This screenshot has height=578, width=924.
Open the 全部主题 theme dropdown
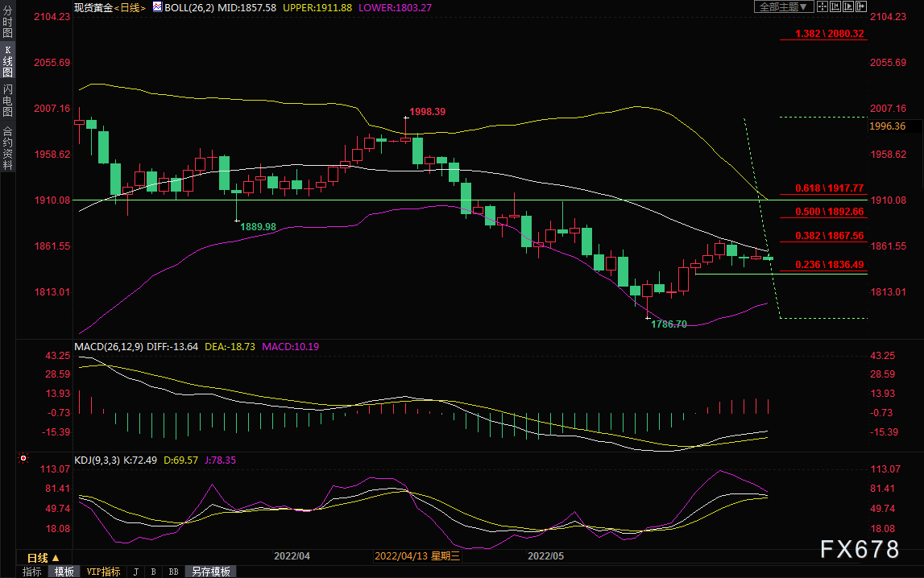coord(785,6)
